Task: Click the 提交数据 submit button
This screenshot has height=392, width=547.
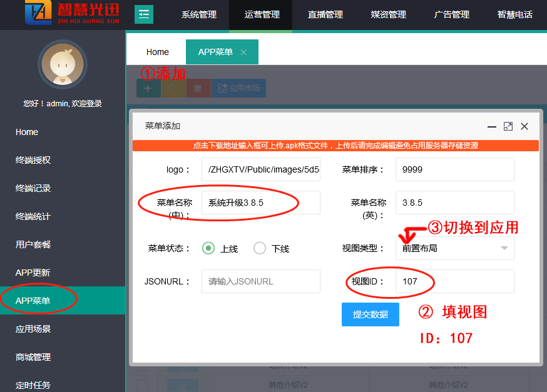Action: coord(371,314)
